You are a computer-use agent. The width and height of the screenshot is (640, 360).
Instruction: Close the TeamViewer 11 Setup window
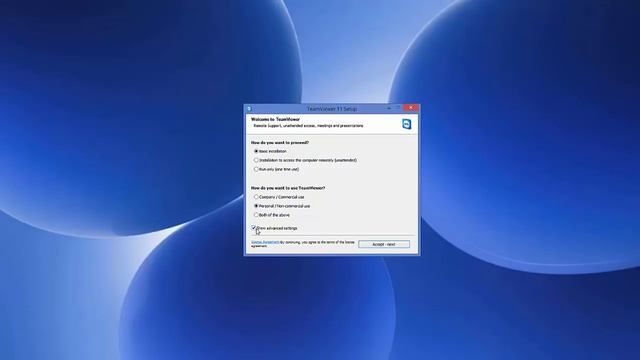(410, 108)
